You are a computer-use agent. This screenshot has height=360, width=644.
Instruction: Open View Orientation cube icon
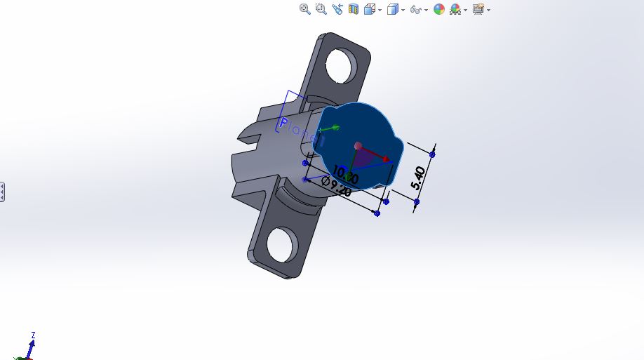click(369, 9)
